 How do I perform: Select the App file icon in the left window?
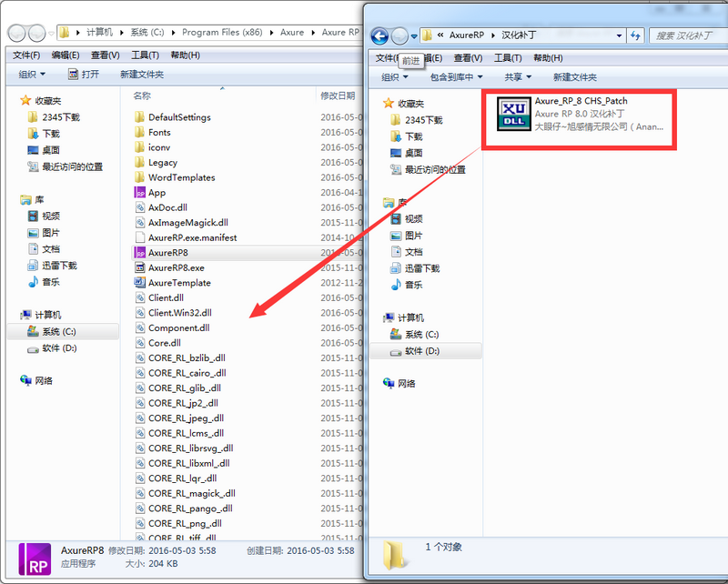[x=140, y=192]
